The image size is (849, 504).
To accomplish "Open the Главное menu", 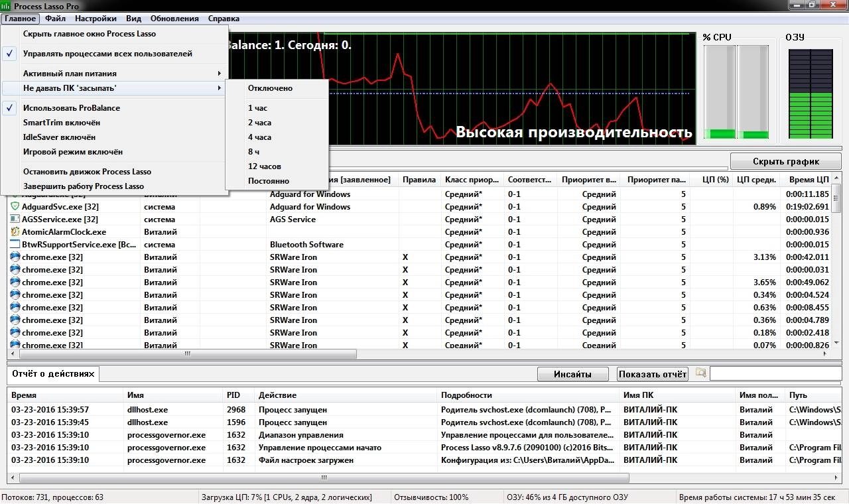I will (20, 19).
